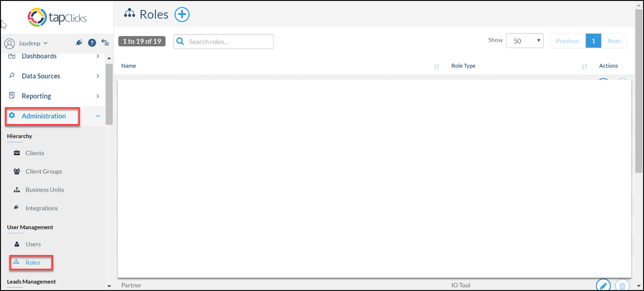The height and width of the screenshot is (291, 644).
Task: Collapse the Administration section chevron
Action: [98, 116]
